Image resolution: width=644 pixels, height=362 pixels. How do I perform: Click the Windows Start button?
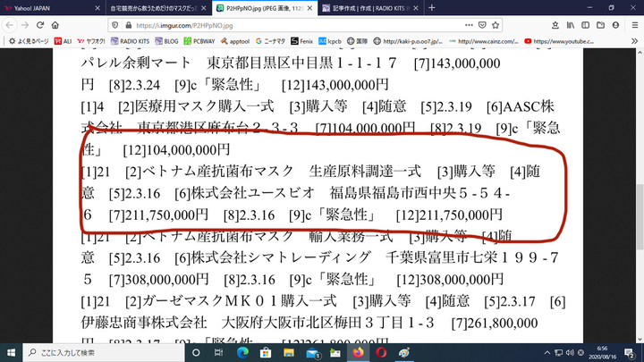pyautogui.click(x=12, y=351)
